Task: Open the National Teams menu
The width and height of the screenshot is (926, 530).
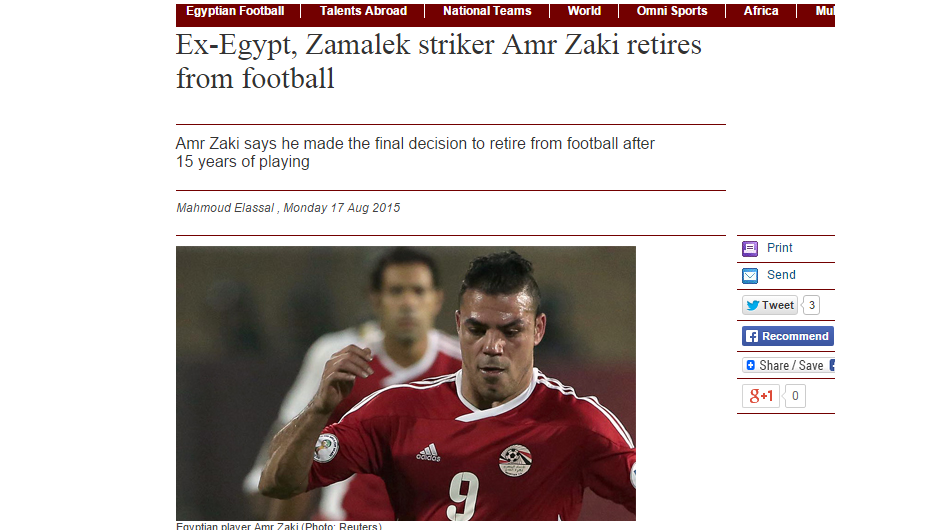Action: [487, 11]
